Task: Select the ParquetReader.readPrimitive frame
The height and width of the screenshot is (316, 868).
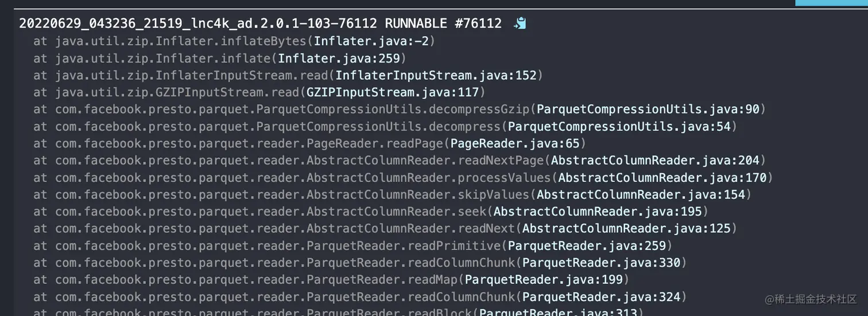Action: tap(353, 245)
